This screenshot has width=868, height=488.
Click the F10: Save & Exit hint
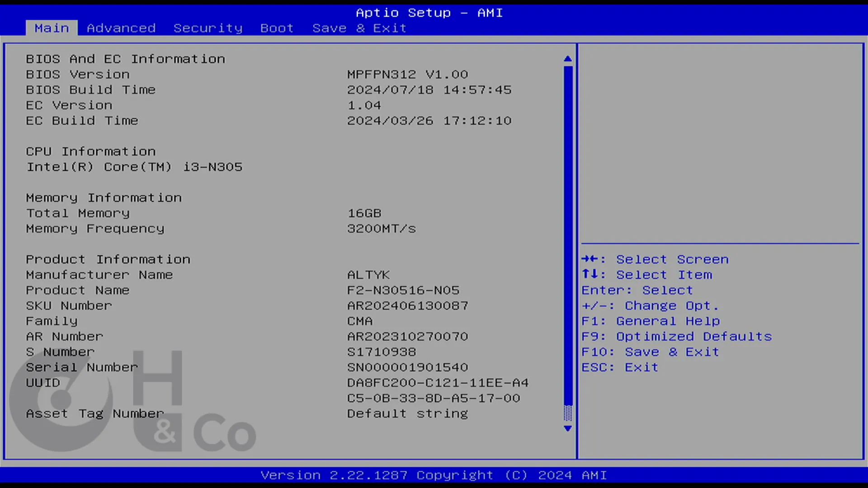pos(650,352)
